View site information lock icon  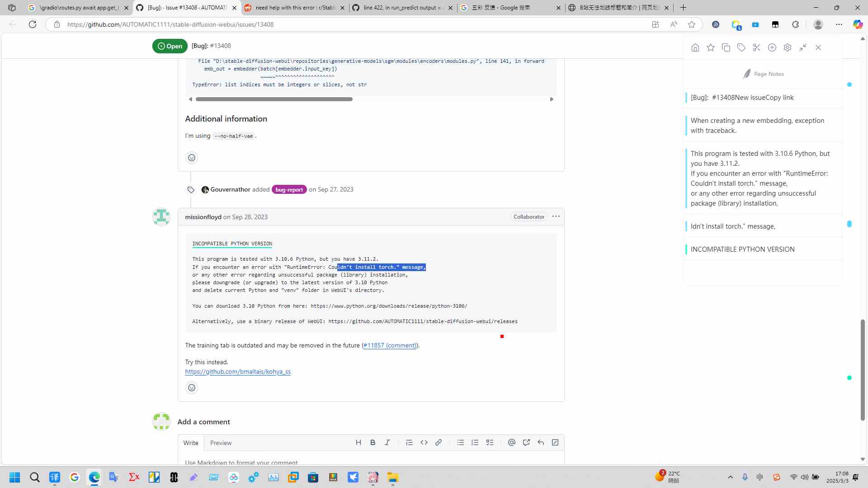57,24
